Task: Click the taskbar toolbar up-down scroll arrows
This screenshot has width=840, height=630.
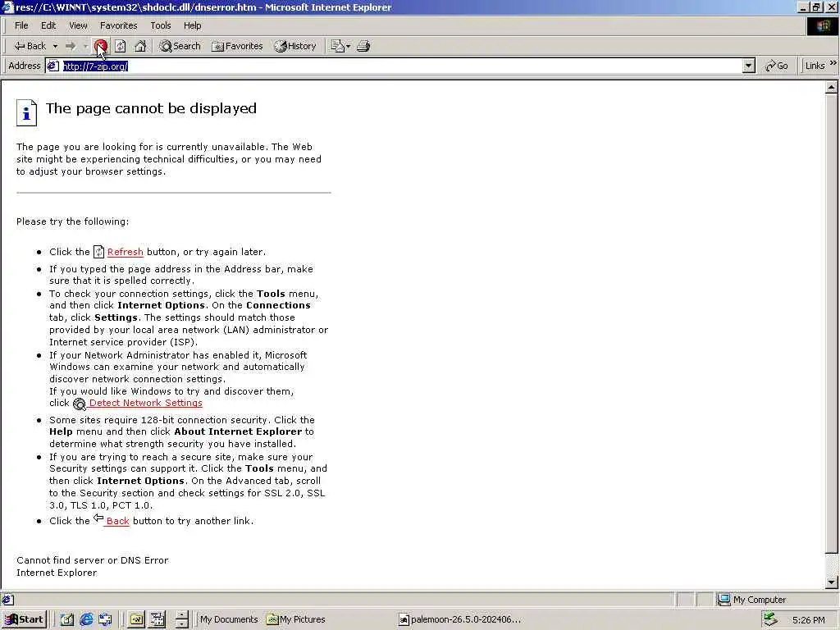Action: coord(181,619)
